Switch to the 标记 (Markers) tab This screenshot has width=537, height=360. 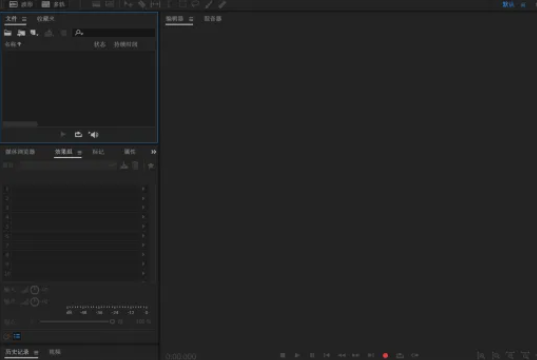point(98,152)
